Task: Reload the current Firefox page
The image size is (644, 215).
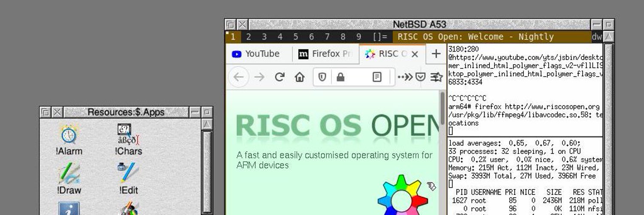Action: coord(279,77)
